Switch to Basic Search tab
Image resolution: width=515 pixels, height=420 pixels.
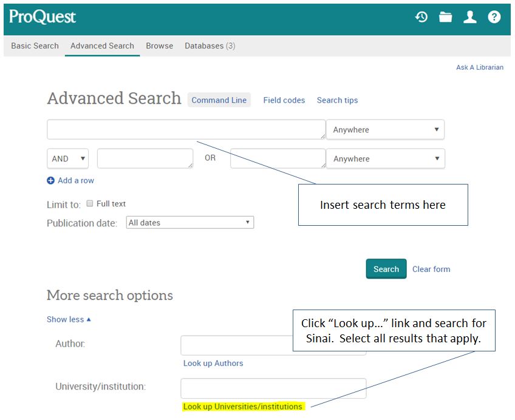(35, 46)
